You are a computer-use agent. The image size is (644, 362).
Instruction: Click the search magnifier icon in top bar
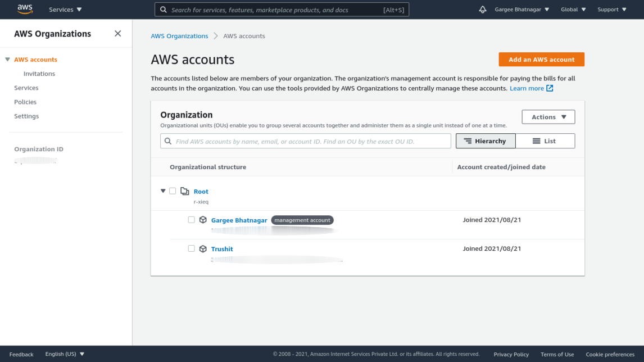coord(164,10)
